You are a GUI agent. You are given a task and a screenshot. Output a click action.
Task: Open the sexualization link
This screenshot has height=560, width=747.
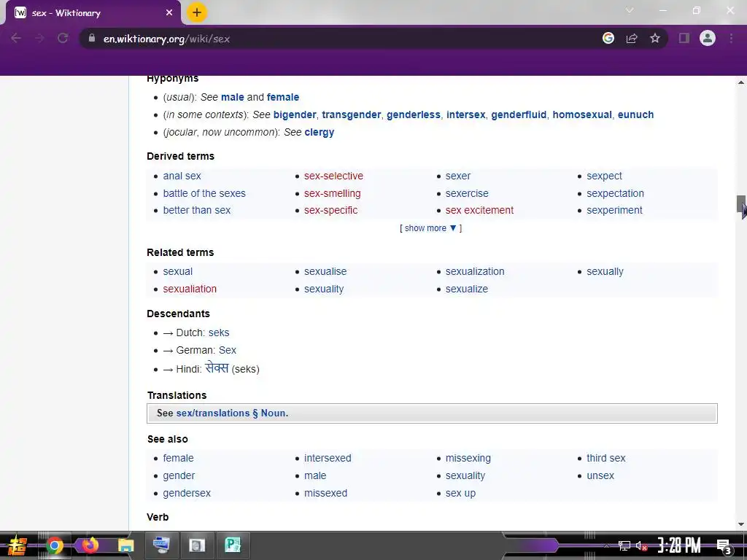(x=475, y=271)
